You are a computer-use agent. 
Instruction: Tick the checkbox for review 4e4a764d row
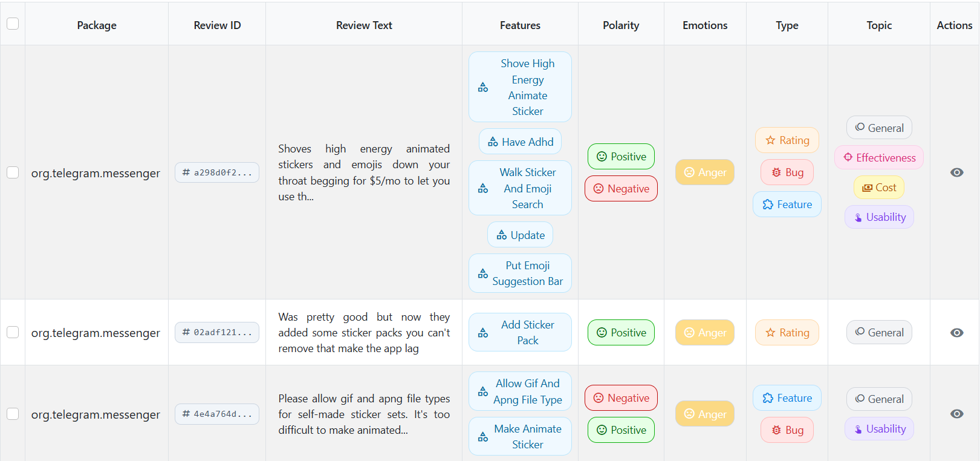13,414
